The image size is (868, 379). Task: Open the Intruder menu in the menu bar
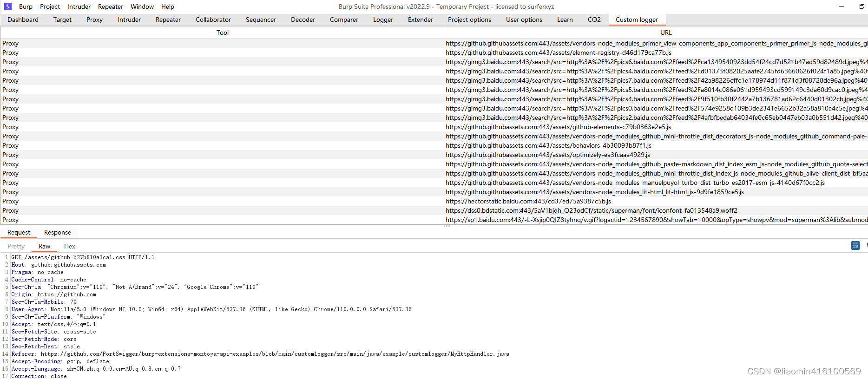79,7
